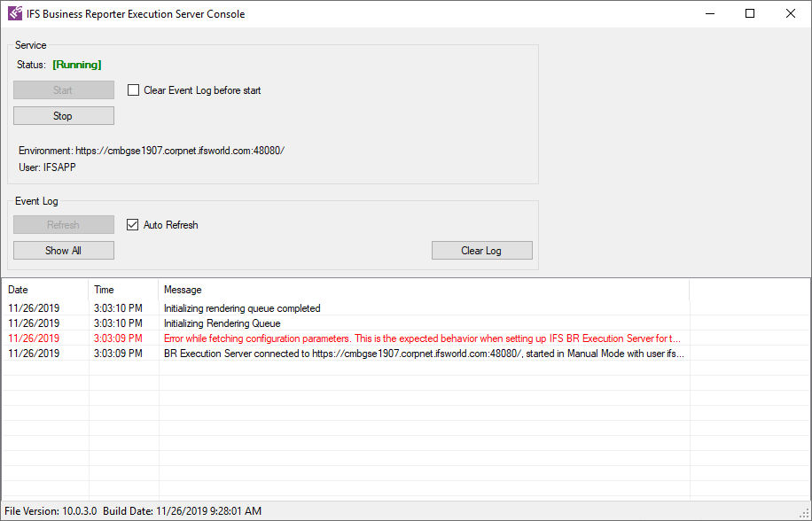Viewport: 812px width, 521px height.
Task: Select 'Initializing rendering queue completed' log message
Action: pyautogui.click(x=242, y=308)
